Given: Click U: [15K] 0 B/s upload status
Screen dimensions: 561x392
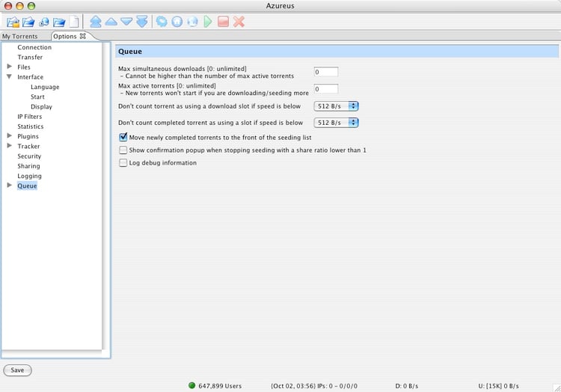Looking at the screenshot, I should coord(498,385).
